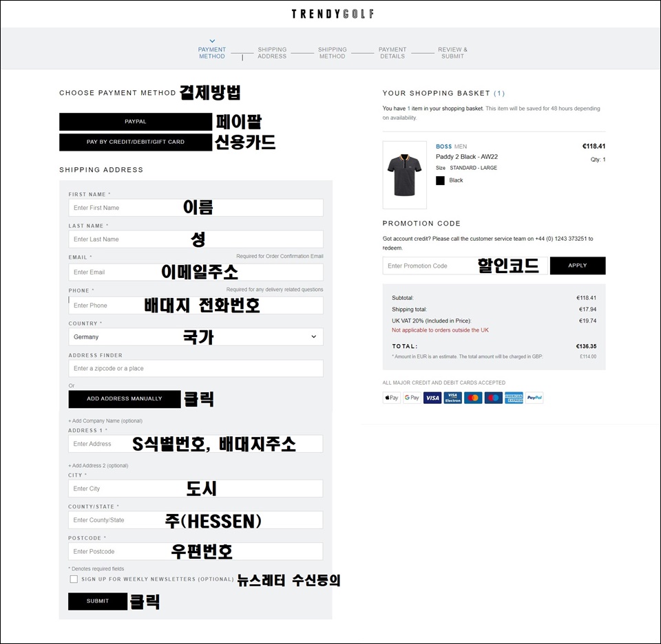Click the UK VAT amount €19.74
Screen dimensions: 661x644
pos(587,321)
